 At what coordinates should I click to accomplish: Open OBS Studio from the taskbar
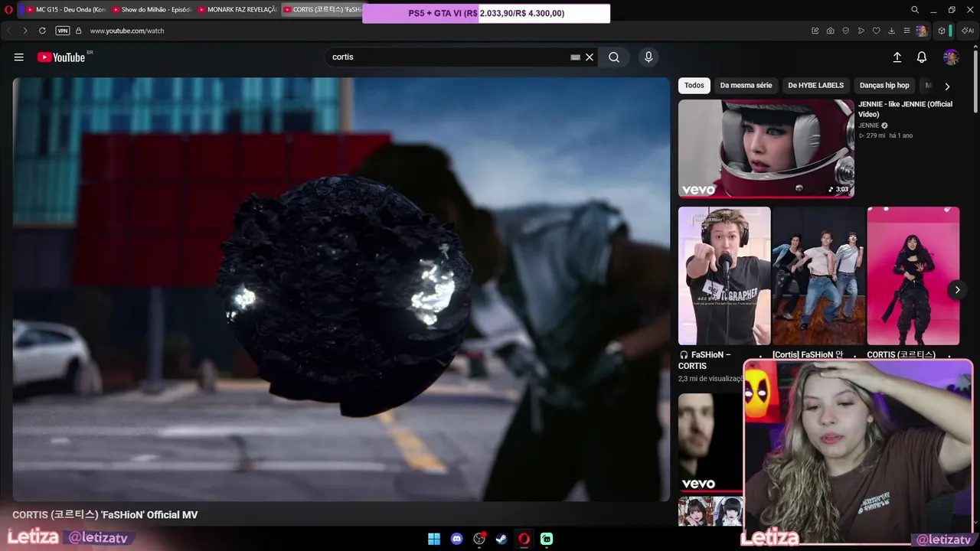[x=479, y=539]
